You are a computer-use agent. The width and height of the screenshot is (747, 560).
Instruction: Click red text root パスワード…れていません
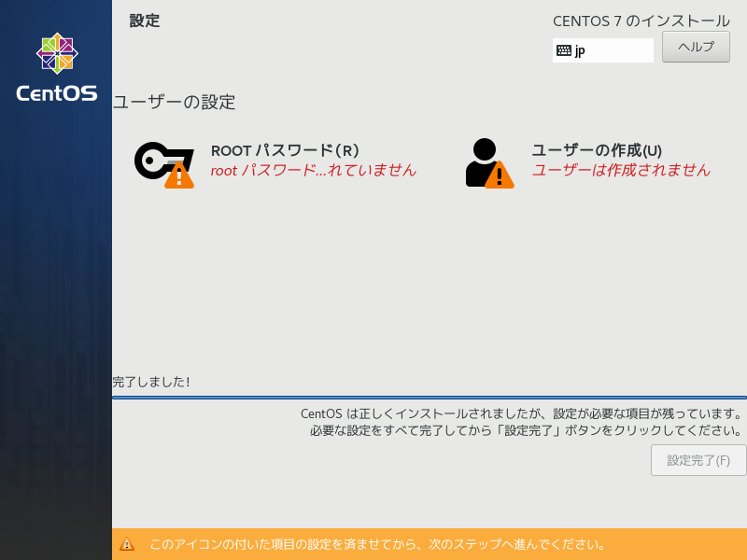tap(314, 170)
